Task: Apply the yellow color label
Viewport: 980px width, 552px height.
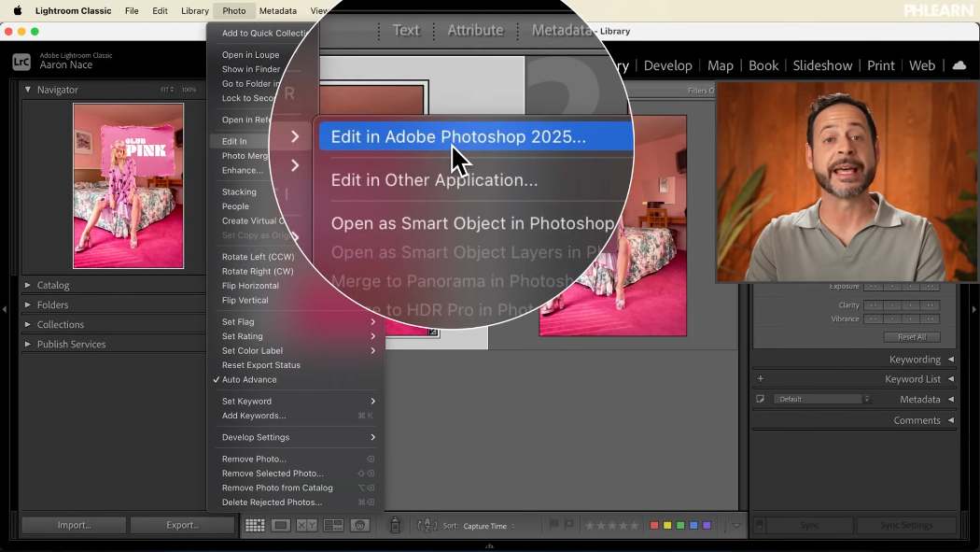Action: tap(667, 525)
